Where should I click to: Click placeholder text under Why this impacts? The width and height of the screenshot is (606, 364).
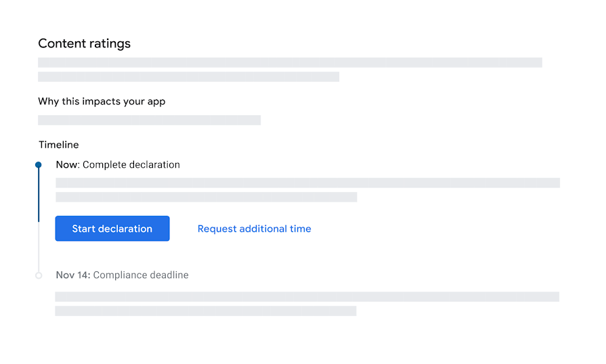(149, 120)
